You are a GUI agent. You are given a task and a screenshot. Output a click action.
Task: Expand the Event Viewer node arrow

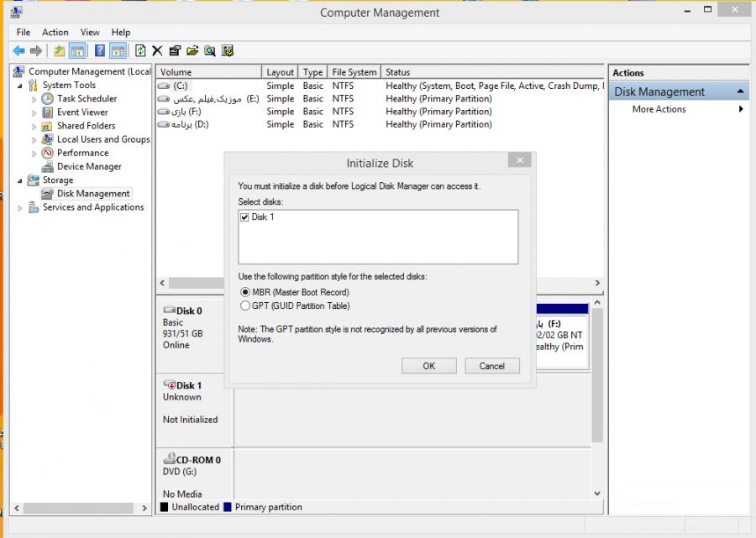tap(34, 112)
